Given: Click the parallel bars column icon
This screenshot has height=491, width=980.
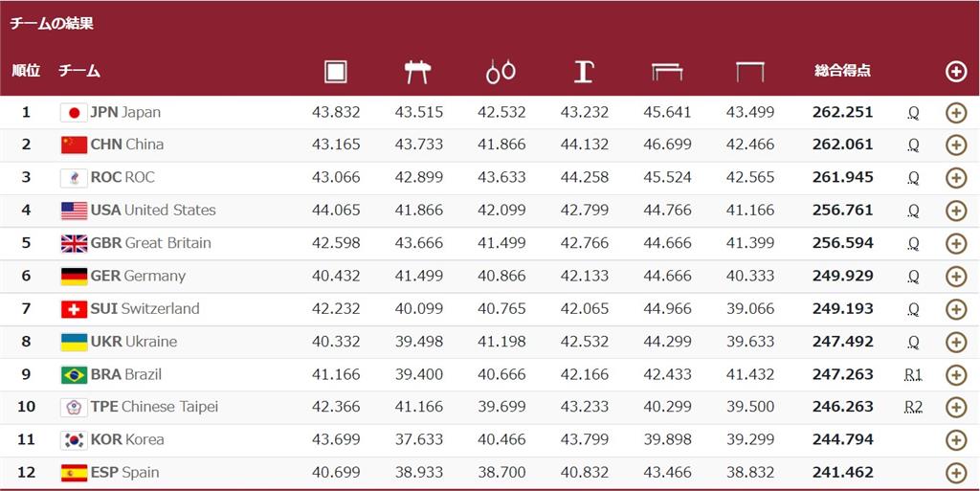Looking at the screenshot, I should (x=667, y=73).
